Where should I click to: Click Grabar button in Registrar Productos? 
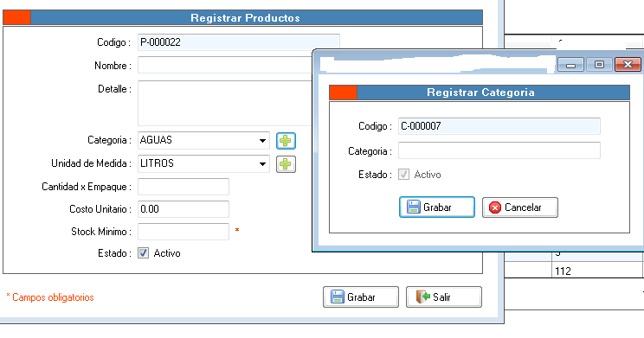click(x=361, y=297)
